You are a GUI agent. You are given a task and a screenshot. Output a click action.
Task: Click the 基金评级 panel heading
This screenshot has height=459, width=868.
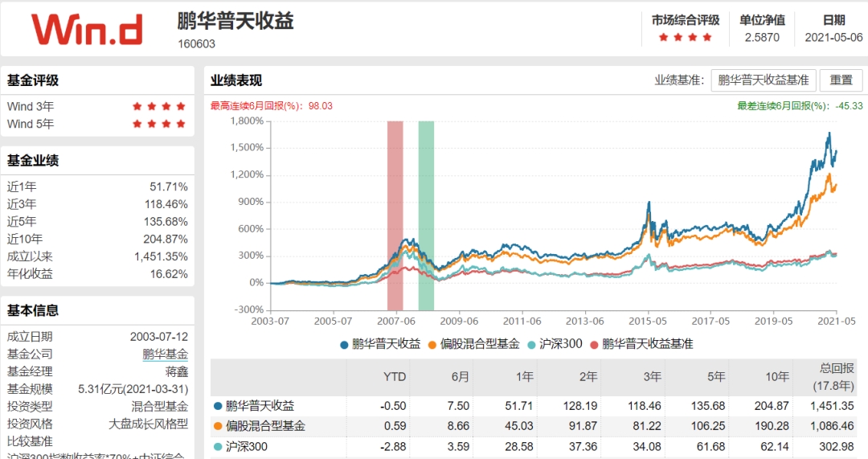pyautogui.click(x=33, y=80)
